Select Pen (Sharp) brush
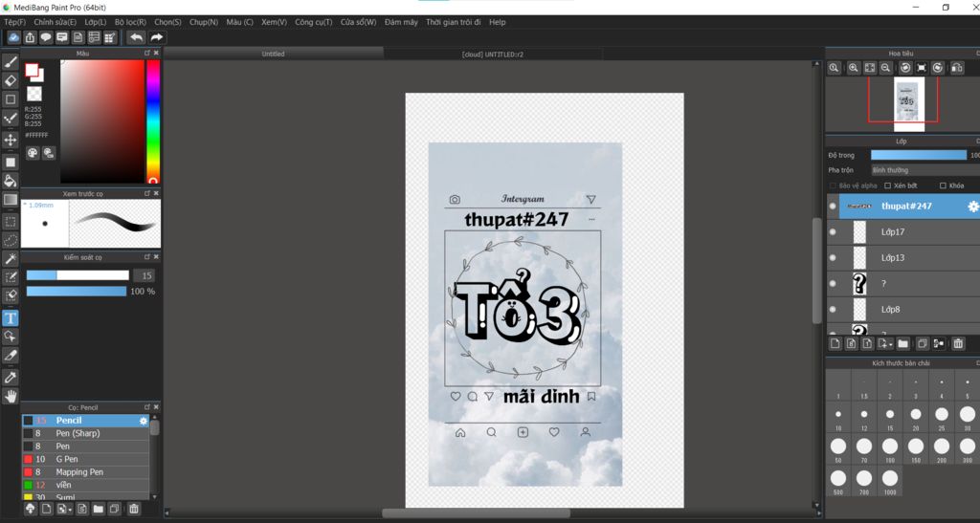Image resolution: width=980 pixels, height=523 pixels. tap(85, 433)
